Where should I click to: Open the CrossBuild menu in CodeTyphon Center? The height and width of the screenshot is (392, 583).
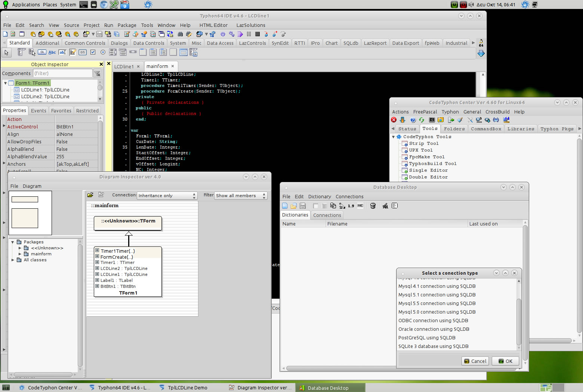[497, 112]
